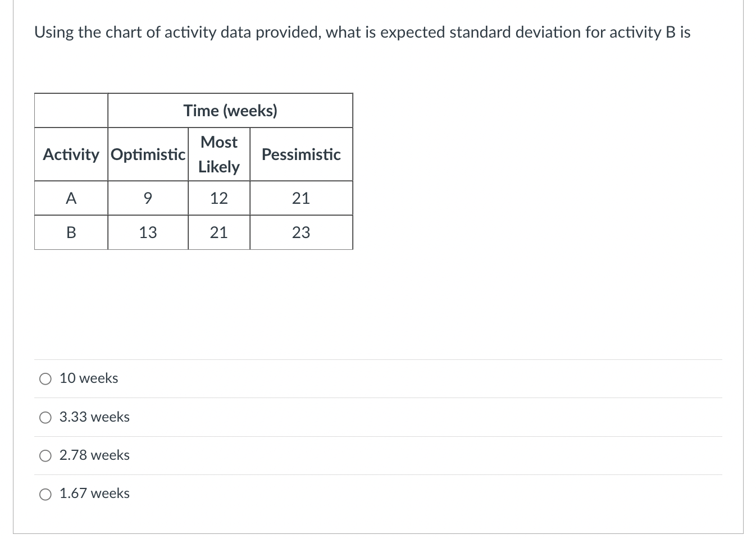Click the value 13 in Activity B row
Screen dimensions: 756x539
click(x=148, y=232)
